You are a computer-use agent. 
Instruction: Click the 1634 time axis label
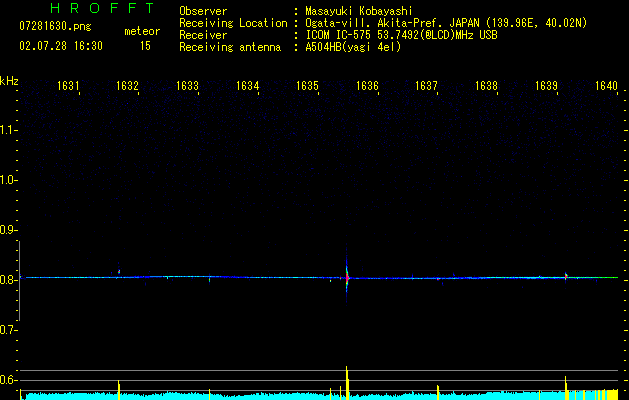(x=248, y=85)
